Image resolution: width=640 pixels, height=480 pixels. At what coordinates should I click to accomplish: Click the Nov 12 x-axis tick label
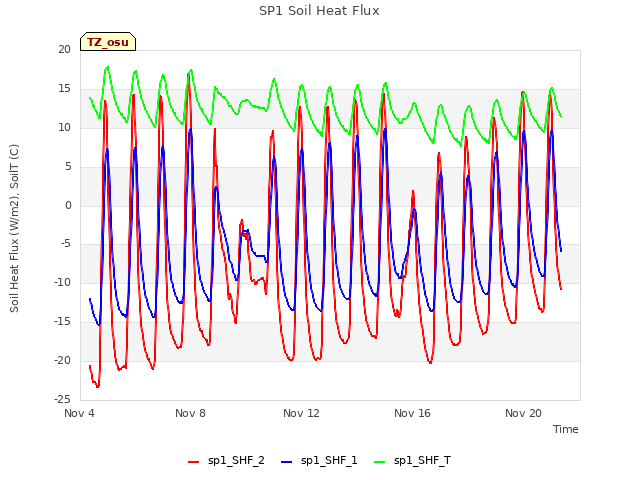pos(301,413)
